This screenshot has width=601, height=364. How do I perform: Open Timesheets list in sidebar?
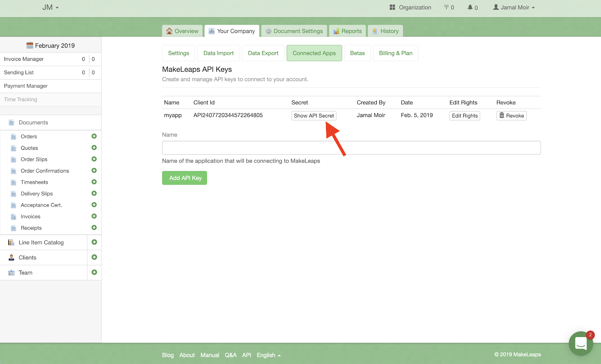point(34,182)
